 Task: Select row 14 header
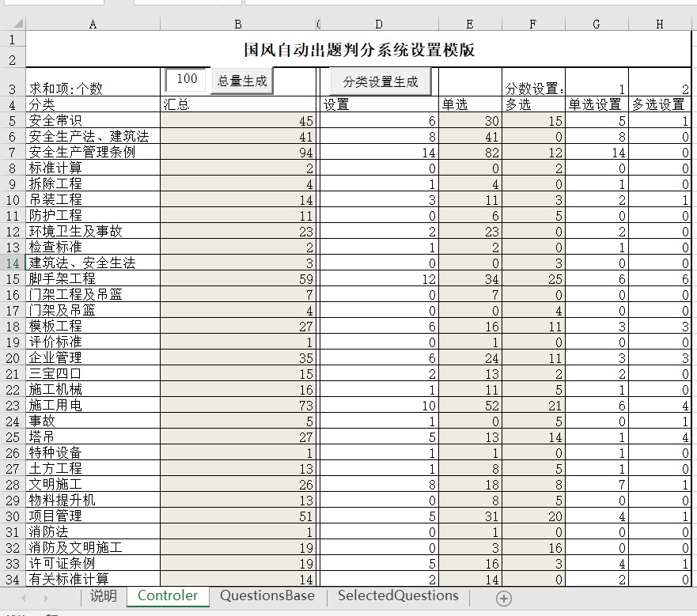(13, 263)
